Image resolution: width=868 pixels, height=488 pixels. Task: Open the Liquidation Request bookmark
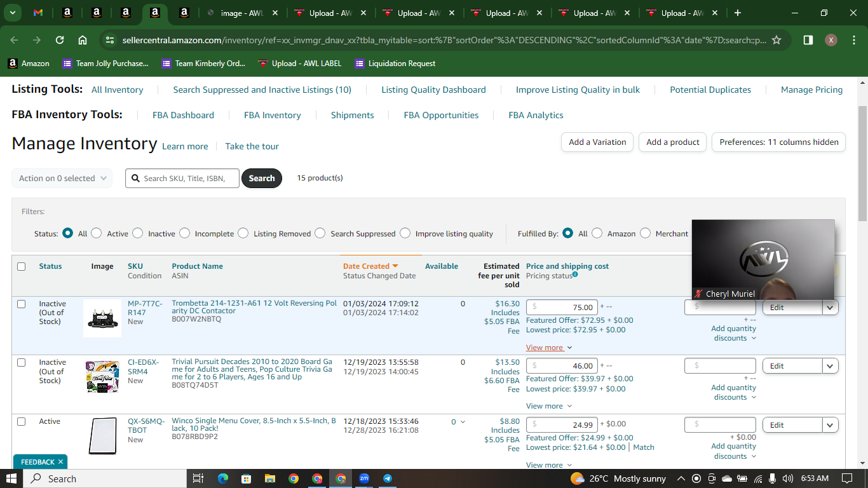tap(395, 64)
